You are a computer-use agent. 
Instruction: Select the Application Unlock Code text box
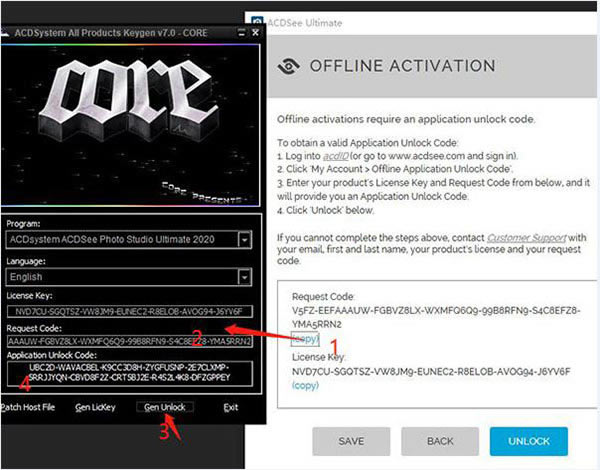point(128,373)
